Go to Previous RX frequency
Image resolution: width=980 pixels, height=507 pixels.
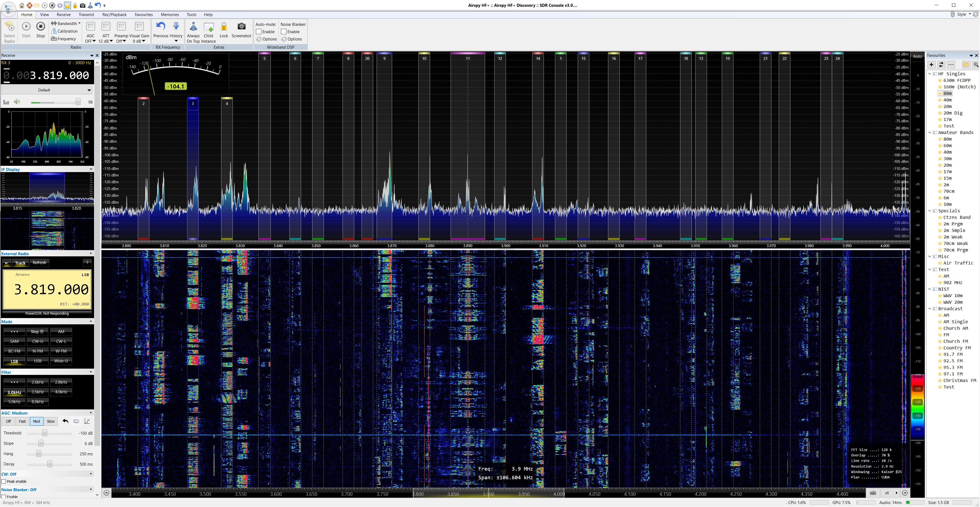[x=160, y=30]
